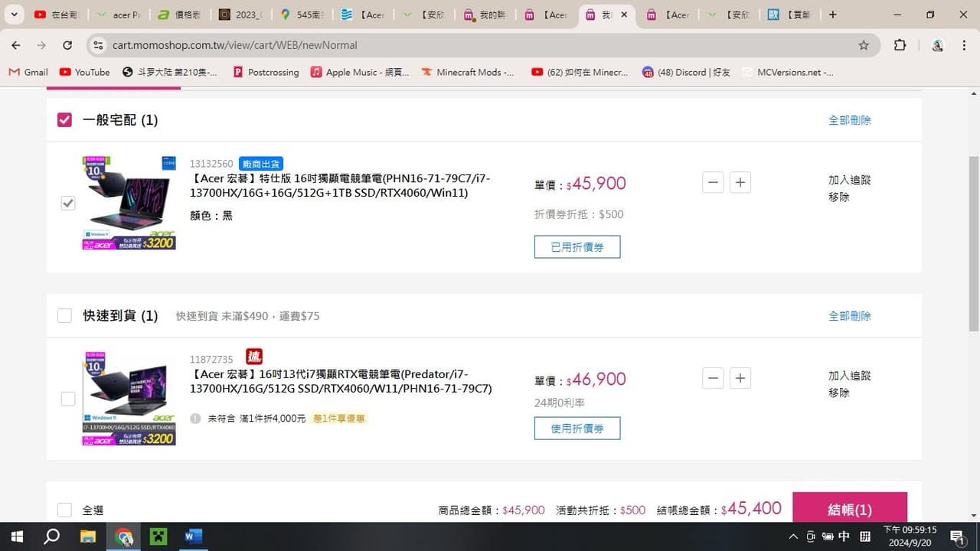980x551 pixels.
Task: Click the 使用折價券 coupon button
Action: click(x=577, y=428)
